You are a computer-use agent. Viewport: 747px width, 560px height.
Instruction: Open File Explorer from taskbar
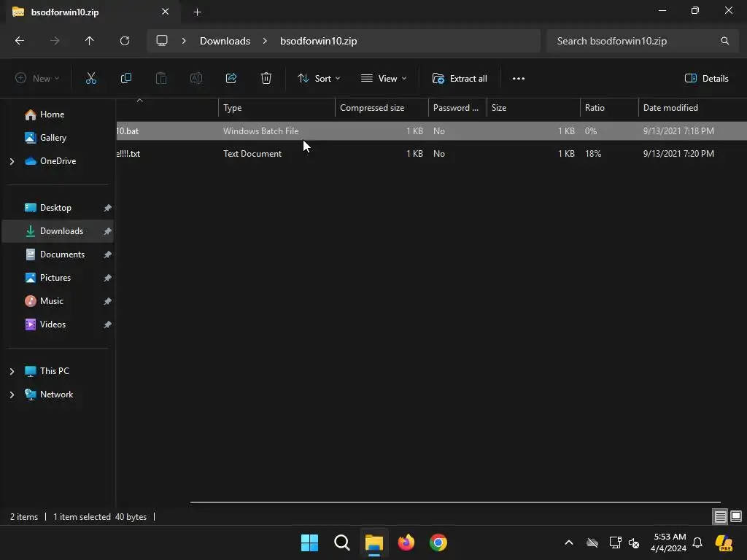[374, 542]
